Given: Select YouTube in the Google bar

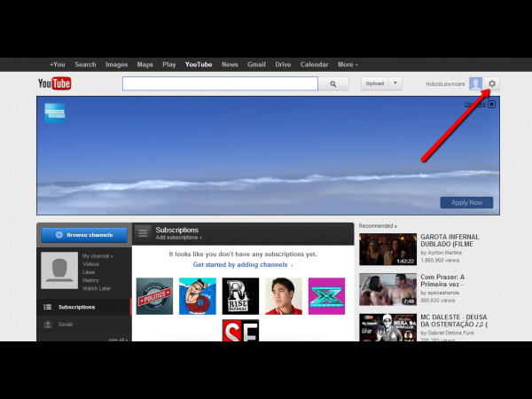Looking at the screenshot, I should pos(199,65).
